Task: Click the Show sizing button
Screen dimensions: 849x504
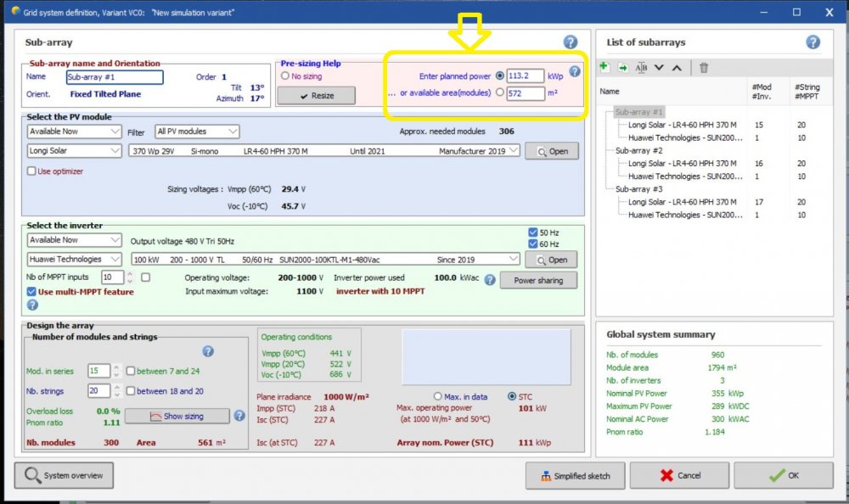Action: [177, 416]
